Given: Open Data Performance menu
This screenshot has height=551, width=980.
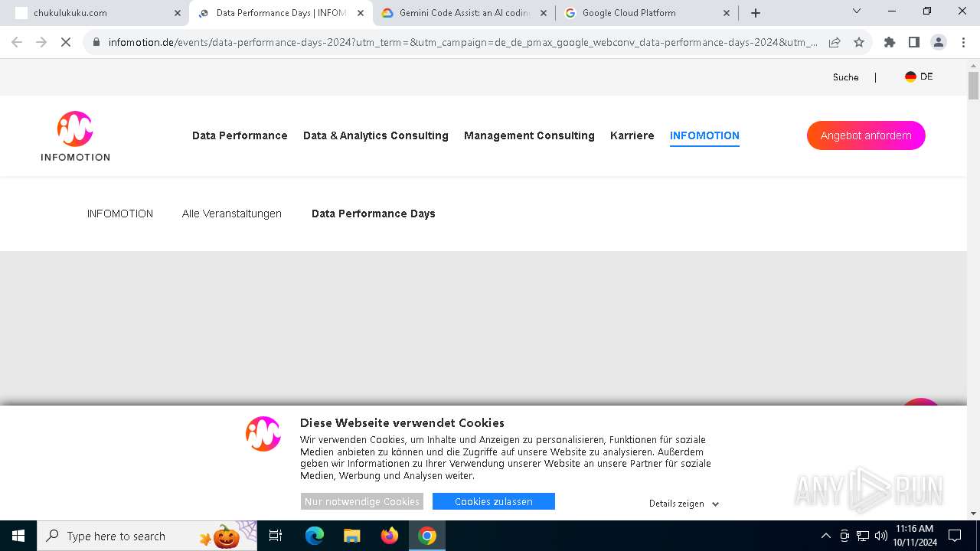Looking at the screenshot, I should (240, 135).
